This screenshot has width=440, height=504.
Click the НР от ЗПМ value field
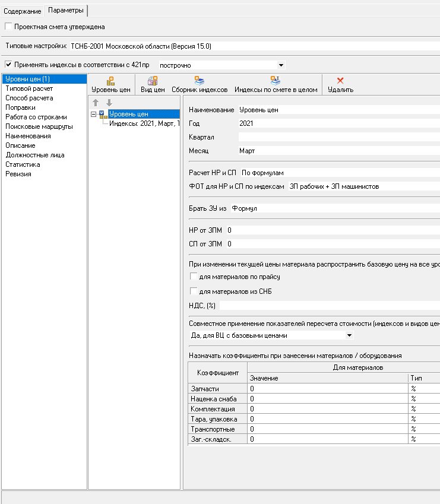coord(333,230)
